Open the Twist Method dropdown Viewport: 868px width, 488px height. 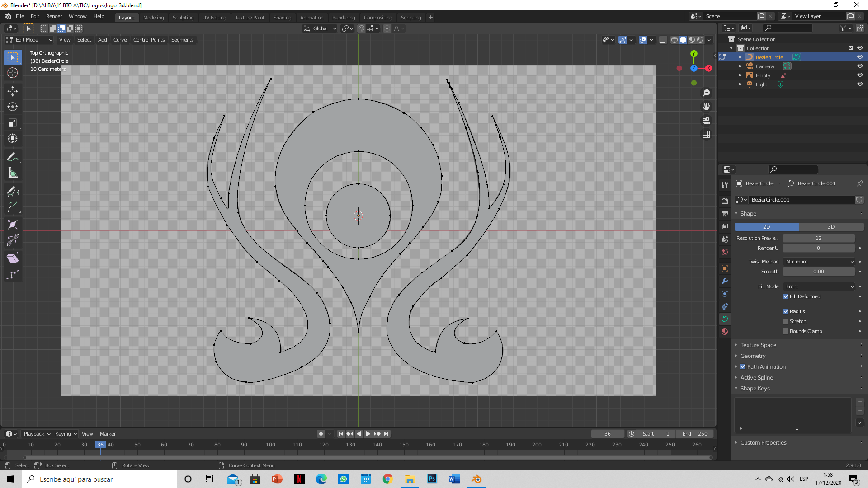[819, 262]
